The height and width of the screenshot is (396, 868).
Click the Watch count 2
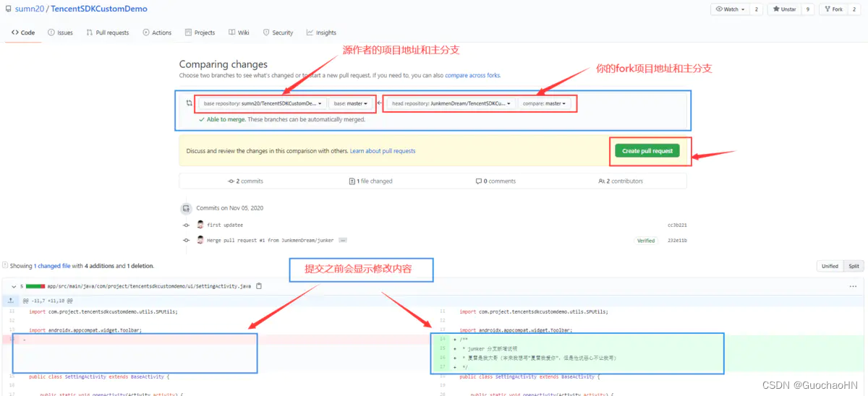(757, 9)
